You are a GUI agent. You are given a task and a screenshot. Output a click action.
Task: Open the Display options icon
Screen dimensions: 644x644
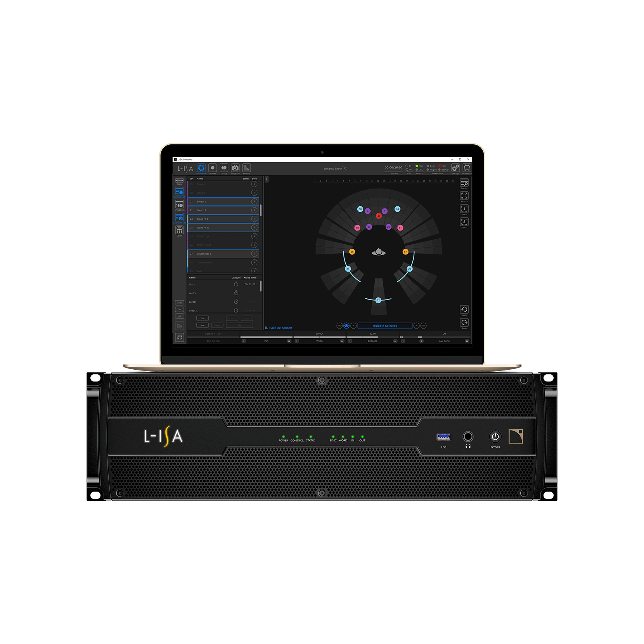[x=464, y=183]
